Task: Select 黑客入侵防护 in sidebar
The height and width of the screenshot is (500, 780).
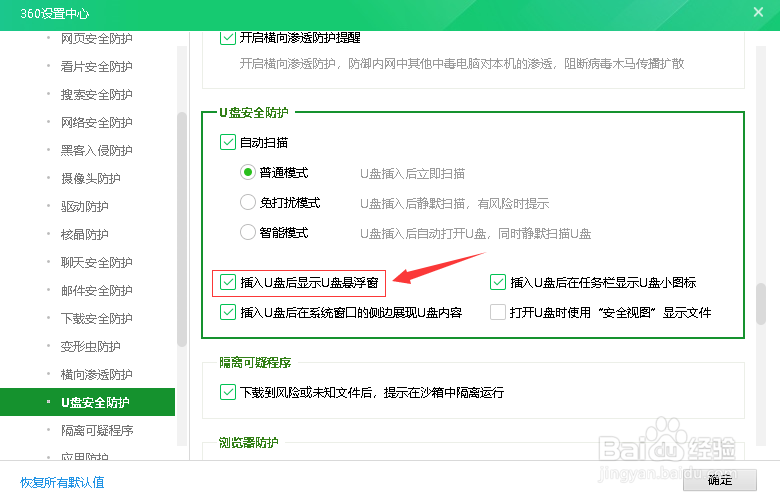Action: click(97, 150)
